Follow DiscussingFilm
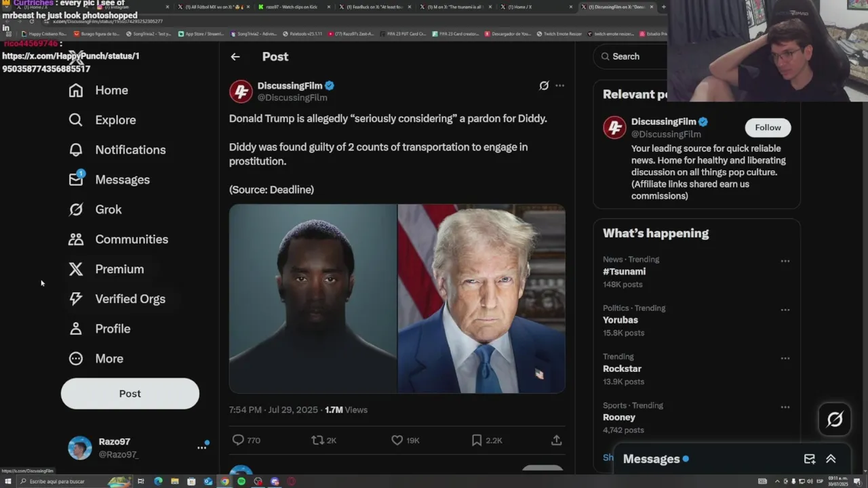The image size is (868, 488). point(768,127)
